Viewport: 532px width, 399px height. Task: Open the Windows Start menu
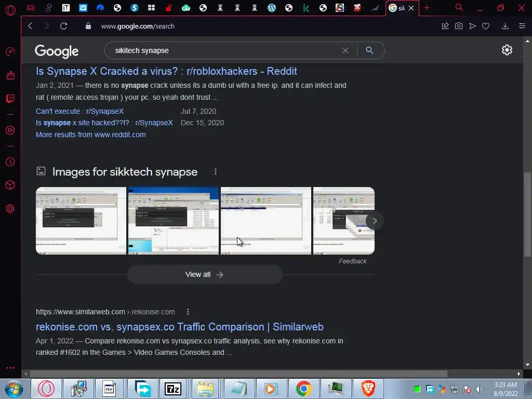14,389
